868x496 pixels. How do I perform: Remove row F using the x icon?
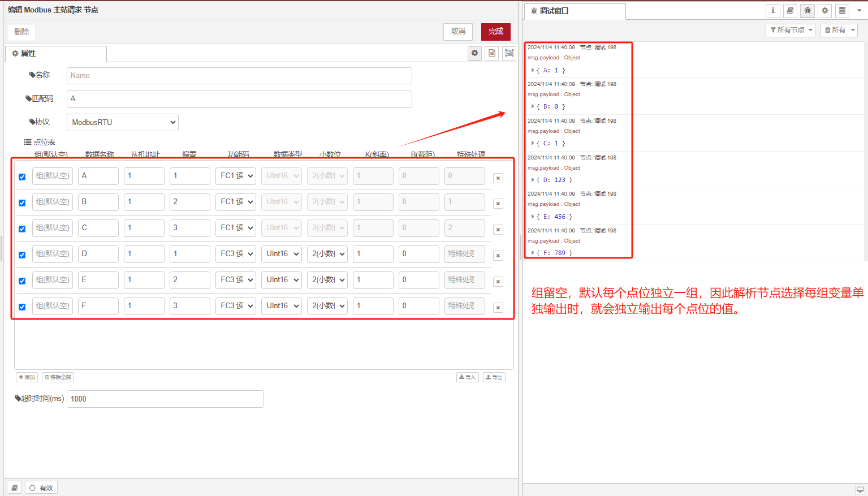click(x=498, y=308)
